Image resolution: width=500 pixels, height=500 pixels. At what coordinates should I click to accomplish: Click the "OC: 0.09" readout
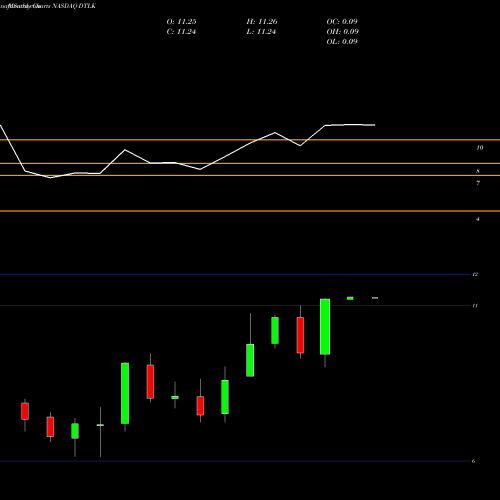click(342, 22)
